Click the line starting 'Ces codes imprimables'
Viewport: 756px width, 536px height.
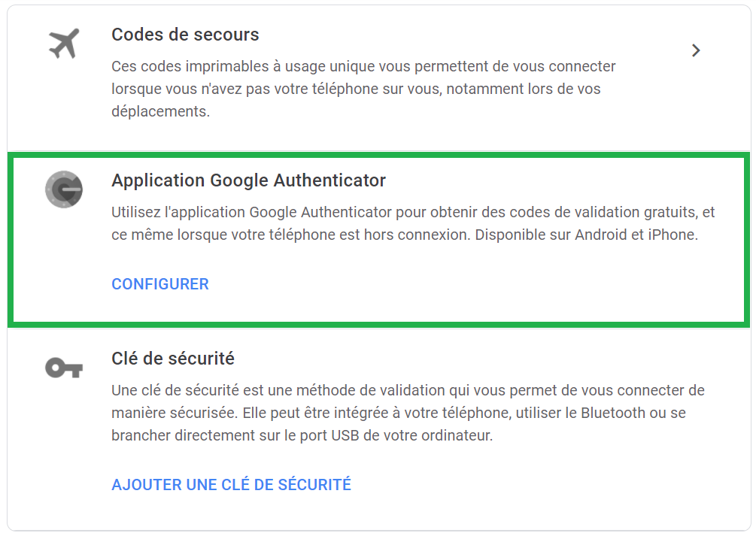[363, 66]
